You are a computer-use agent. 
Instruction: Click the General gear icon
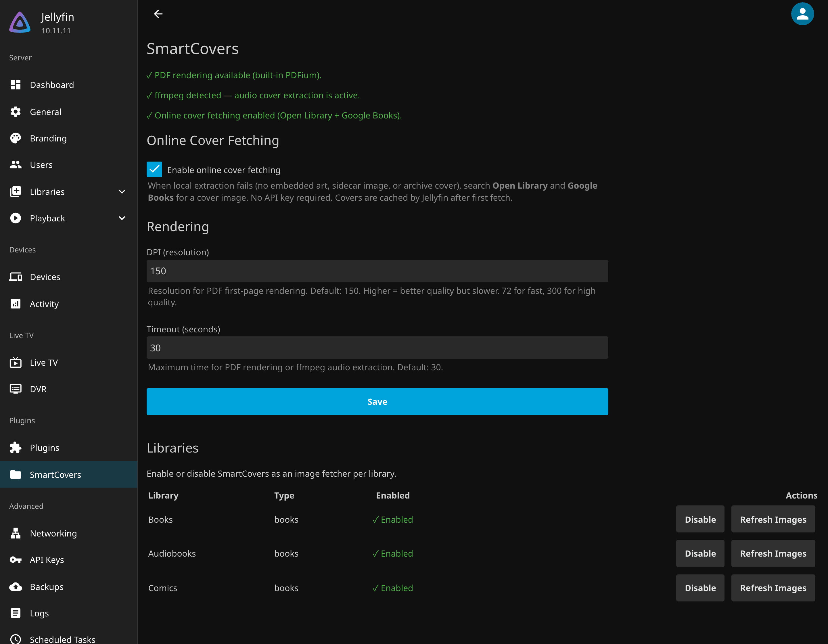[16, 112]
